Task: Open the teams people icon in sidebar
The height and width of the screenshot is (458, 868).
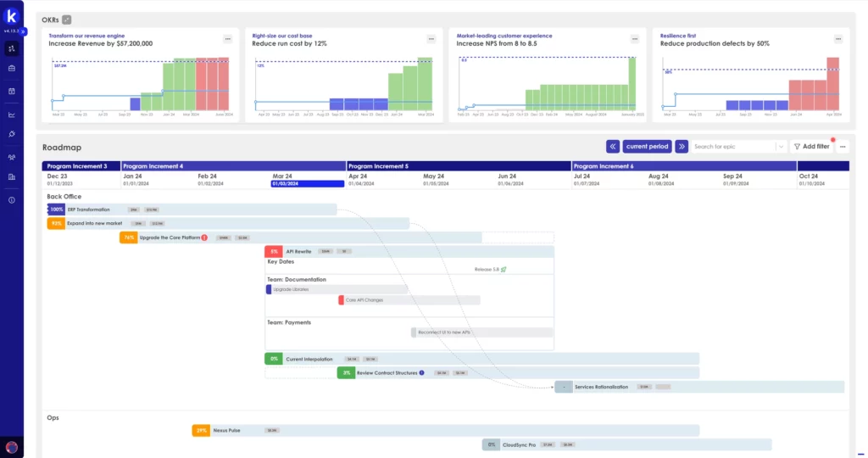Action: pos(12,157)
